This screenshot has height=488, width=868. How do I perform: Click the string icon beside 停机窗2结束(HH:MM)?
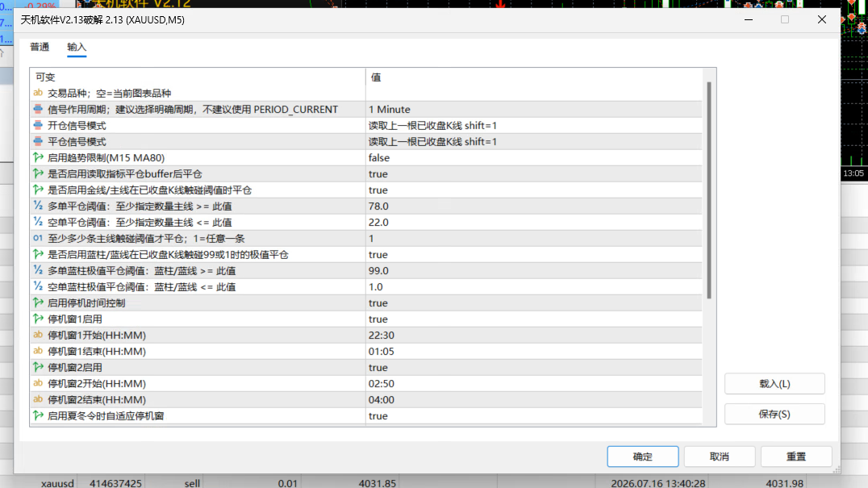38,399
